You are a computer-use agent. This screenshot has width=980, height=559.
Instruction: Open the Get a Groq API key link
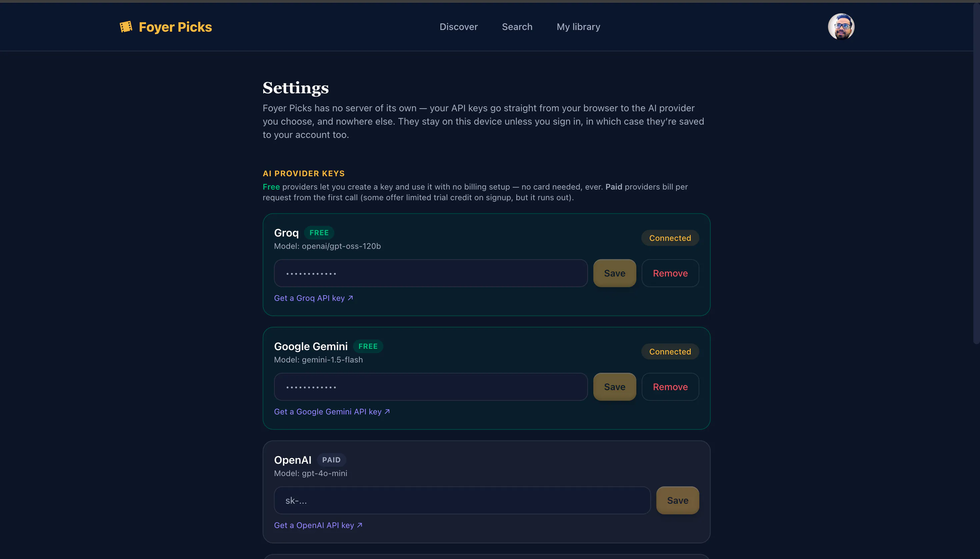coord(313,298)
